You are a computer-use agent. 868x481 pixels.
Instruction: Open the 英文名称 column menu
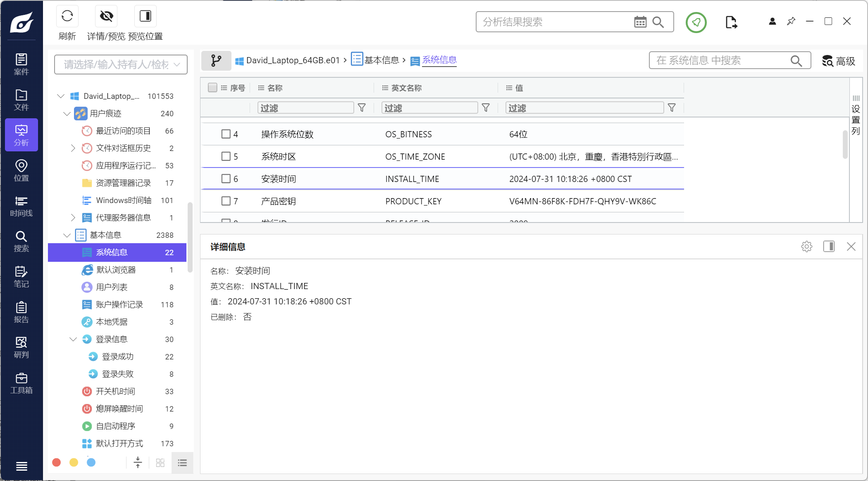click(x=385, y=88)
